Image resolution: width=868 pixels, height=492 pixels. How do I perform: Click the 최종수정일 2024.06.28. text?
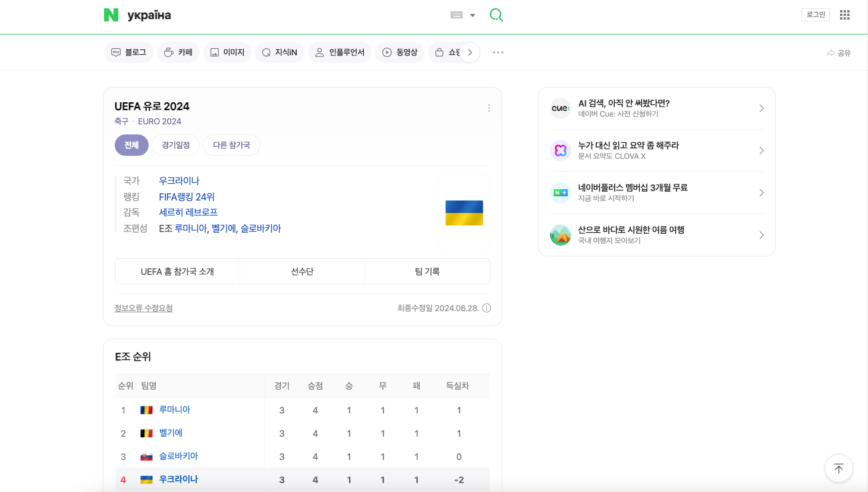438,308
